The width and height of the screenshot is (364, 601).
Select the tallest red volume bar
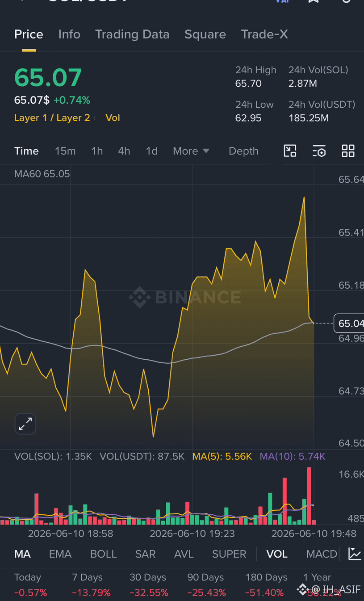(x=309, y=496)
